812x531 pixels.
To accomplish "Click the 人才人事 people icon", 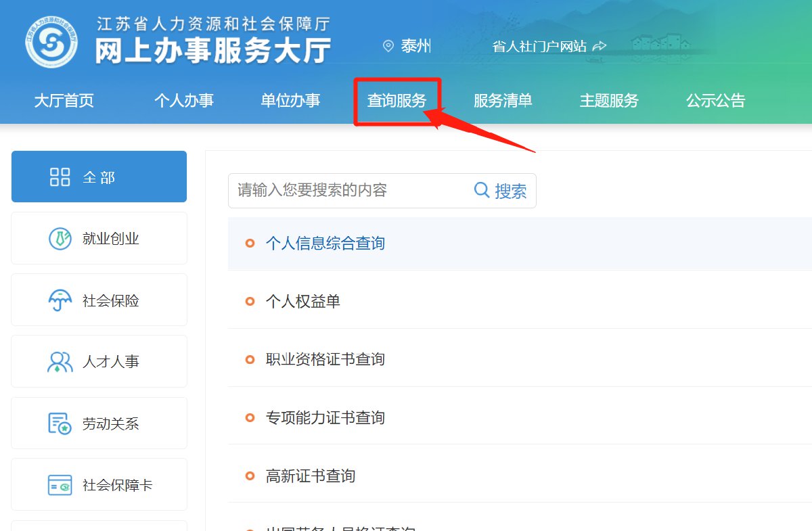I will 60,362.
